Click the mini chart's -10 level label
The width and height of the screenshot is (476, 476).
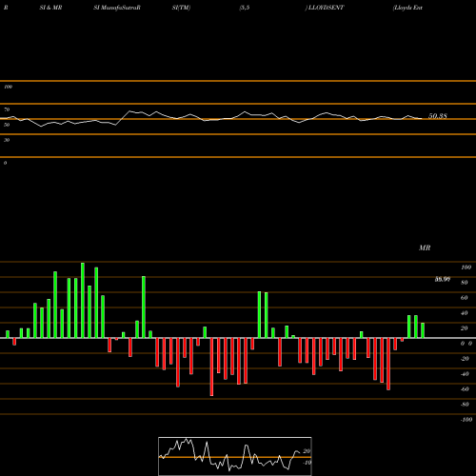pyautogui.click(x=307, y=463)
